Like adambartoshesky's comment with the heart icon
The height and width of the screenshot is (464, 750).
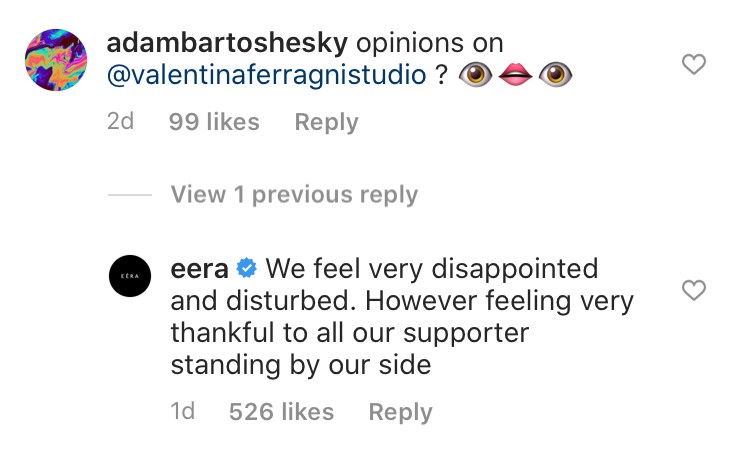click(x=693, y=65)
